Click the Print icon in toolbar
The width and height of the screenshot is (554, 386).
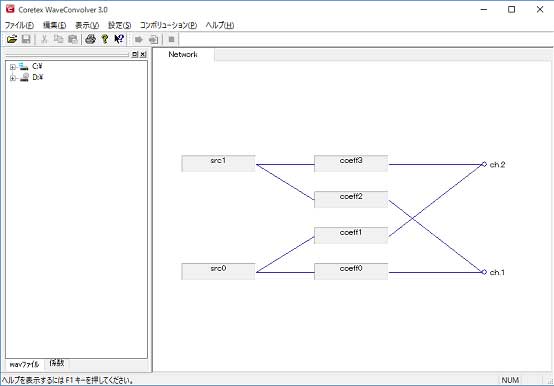pyautogui.click(x=90, y=39)
